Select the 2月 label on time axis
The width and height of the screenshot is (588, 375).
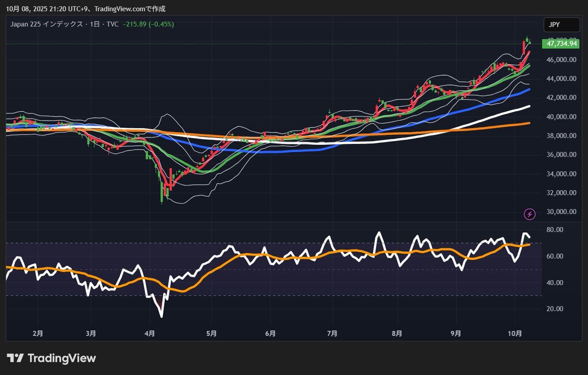tap(37, 333)
